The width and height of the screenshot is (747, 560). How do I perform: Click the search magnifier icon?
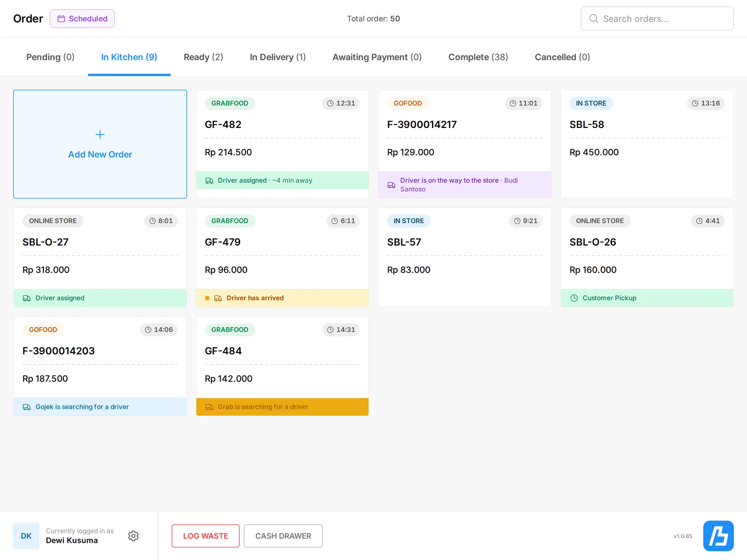(x=594, y=19)
